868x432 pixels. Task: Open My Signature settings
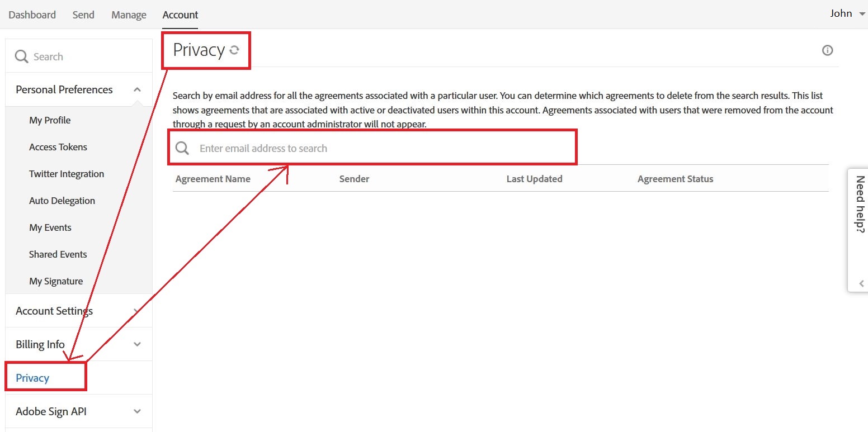(56, 281)
